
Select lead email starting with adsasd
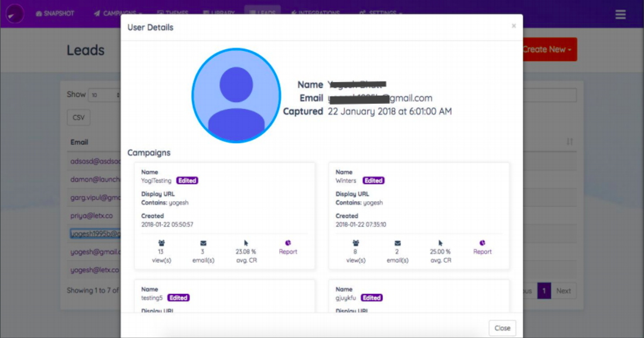[95, 161]
